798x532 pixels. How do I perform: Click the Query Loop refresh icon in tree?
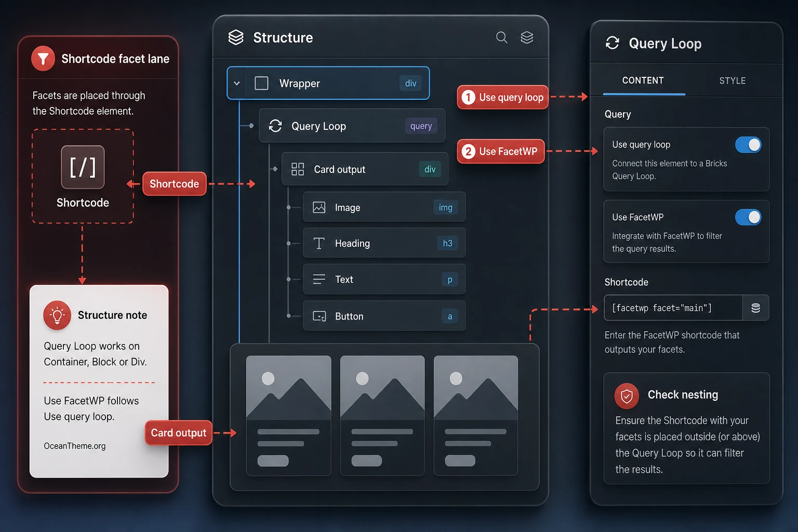(x=275, y=126)
